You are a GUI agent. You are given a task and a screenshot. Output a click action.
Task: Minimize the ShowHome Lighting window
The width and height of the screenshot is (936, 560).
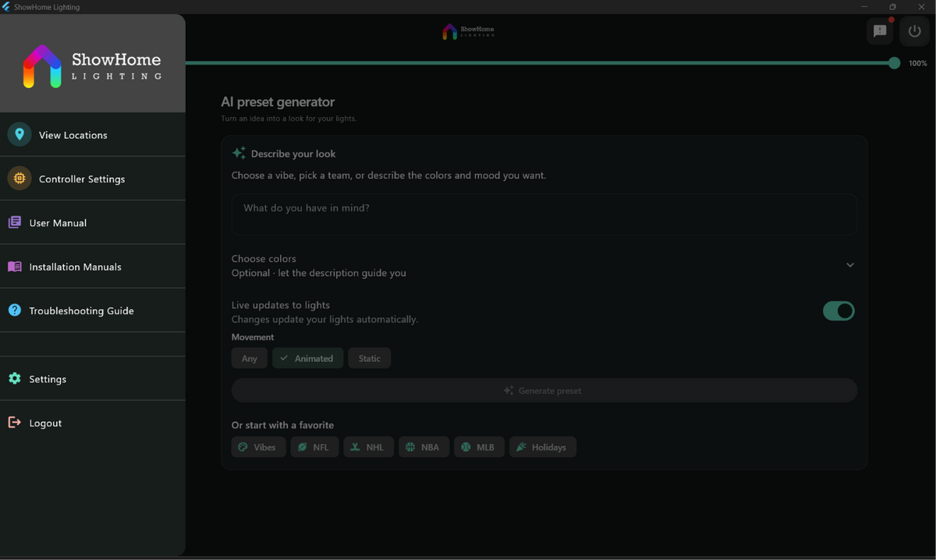click(864, 7)
